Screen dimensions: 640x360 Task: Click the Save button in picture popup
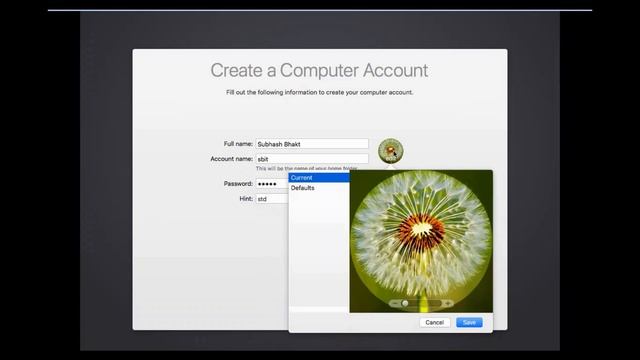tap(469, 322)
